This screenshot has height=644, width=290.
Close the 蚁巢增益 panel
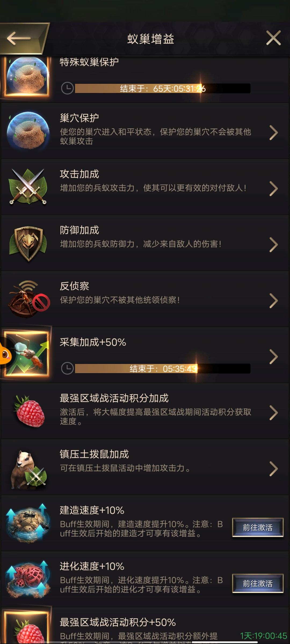(273, 38)
